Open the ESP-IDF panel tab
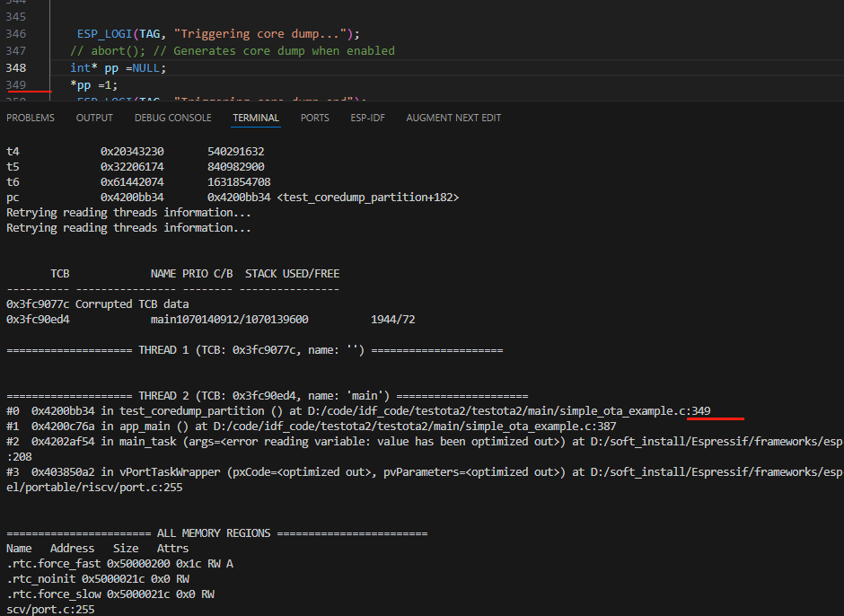The image size is (844, 616). pos(367,118)
